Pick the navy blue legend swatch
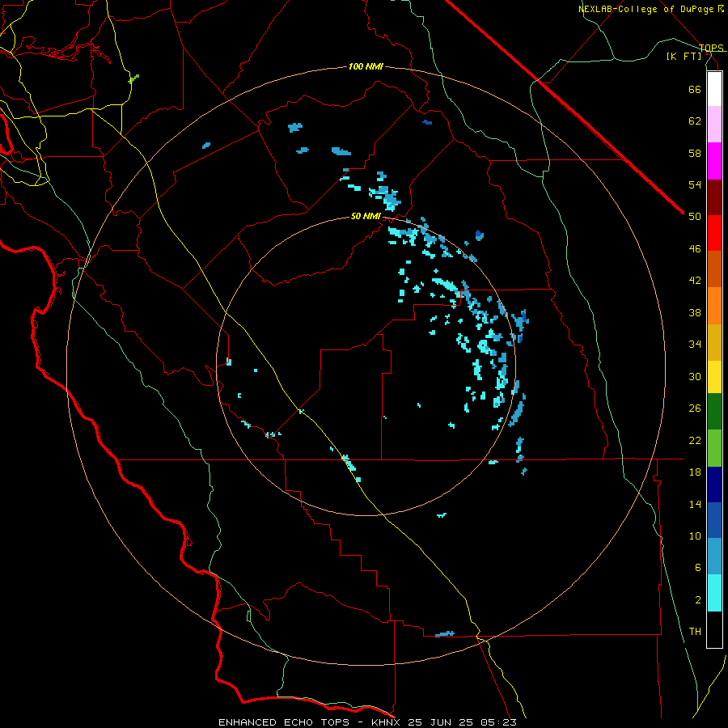This screenshot has height=728, width=728. 714,485
